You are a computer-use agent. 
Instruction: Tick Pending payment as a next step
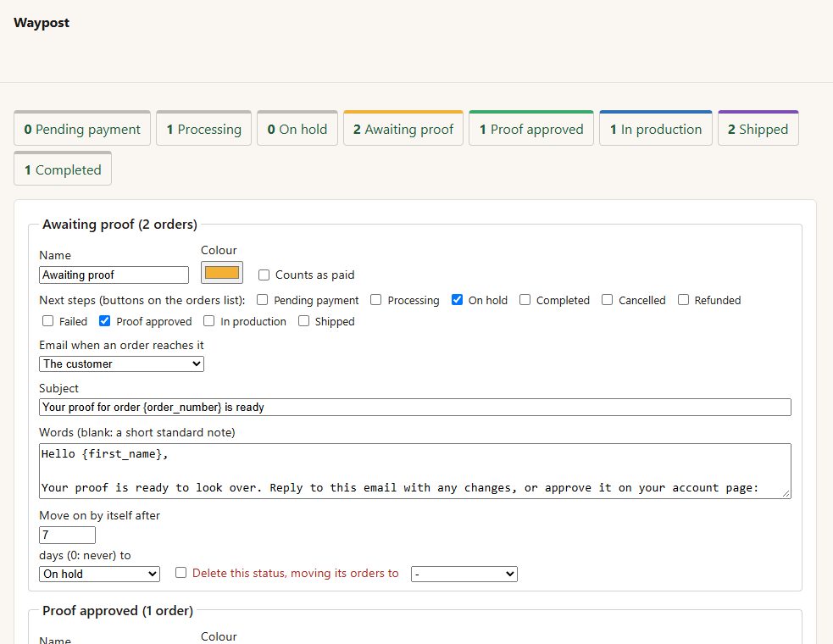point(262,300)
